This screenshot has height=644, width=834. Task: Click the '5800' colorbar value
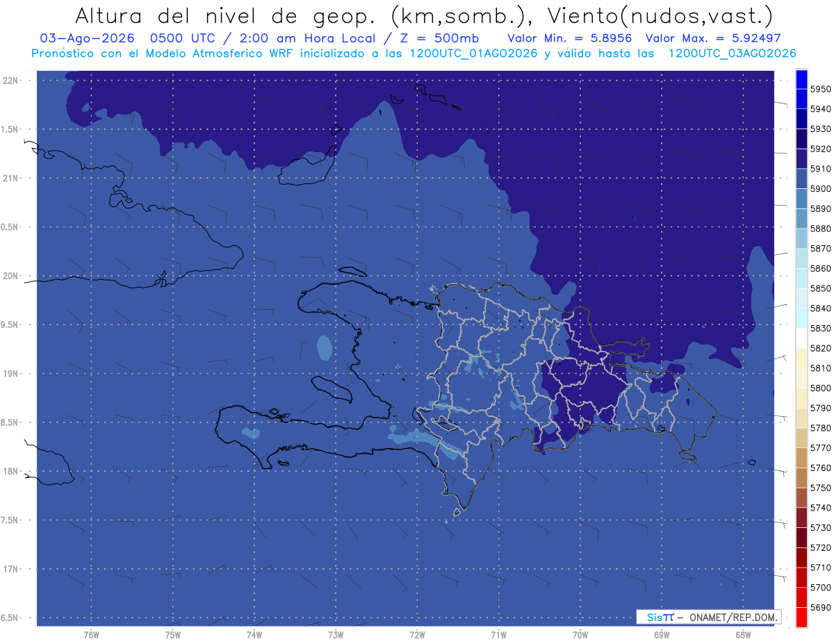[821, 388]
